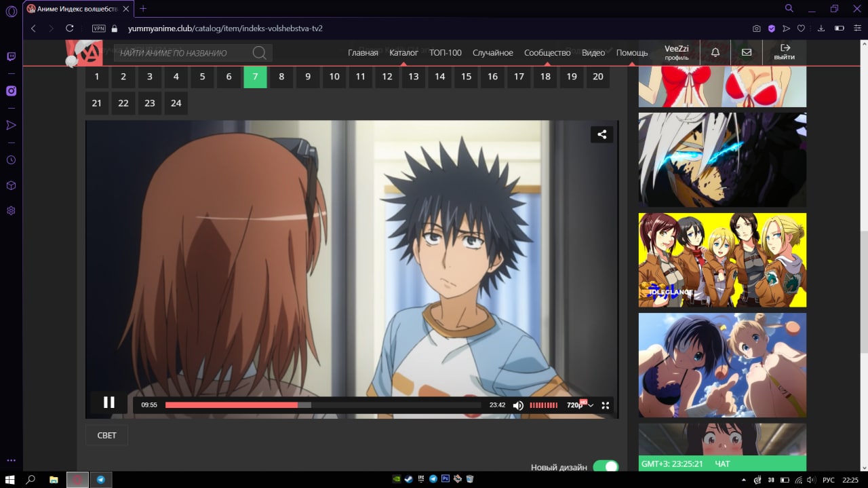Open sidebar three-dots more options

(11, 460)
